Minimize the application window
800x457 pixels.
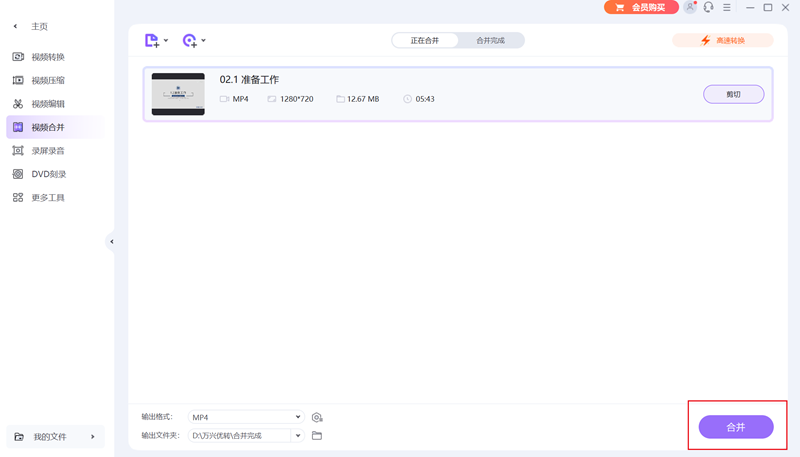tap(750, 7)
